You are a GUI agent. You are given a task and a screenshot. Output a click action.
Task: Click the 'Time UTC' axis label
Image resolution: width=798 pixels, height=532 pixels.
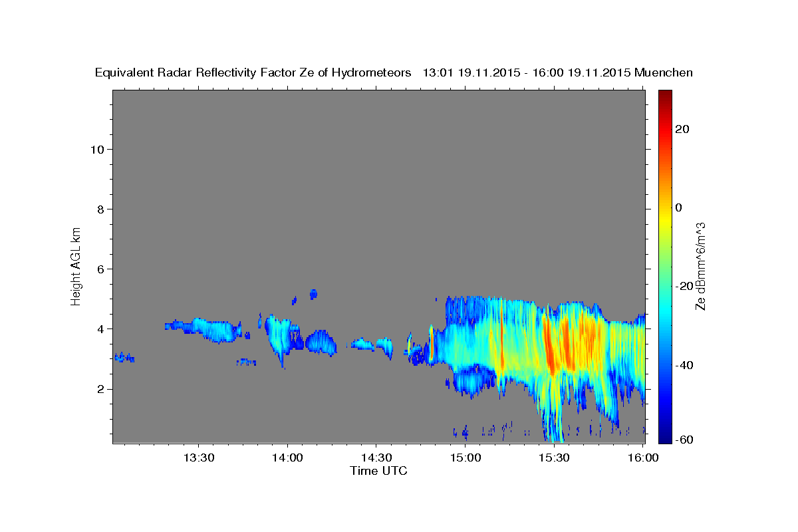378,471
